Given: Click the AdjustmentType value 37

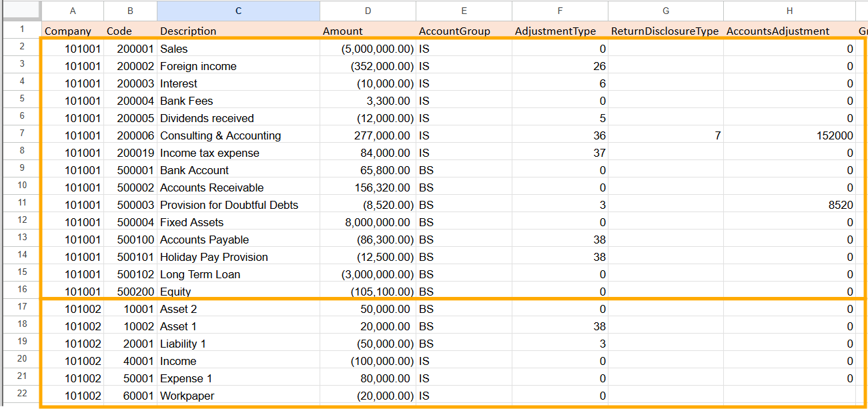Looking at the screenshot, I should coord(560,153).
